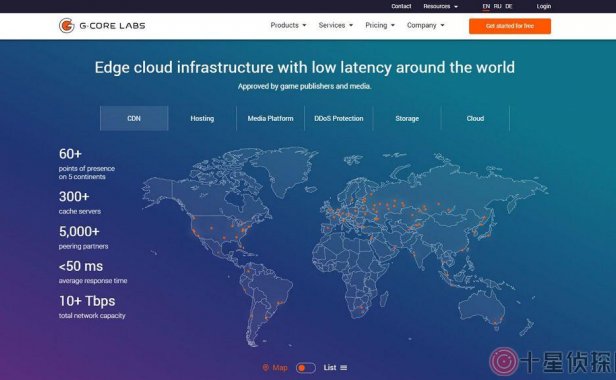Click the Login link
Viewport: 616px width, 380px height.
pos(544,6)
